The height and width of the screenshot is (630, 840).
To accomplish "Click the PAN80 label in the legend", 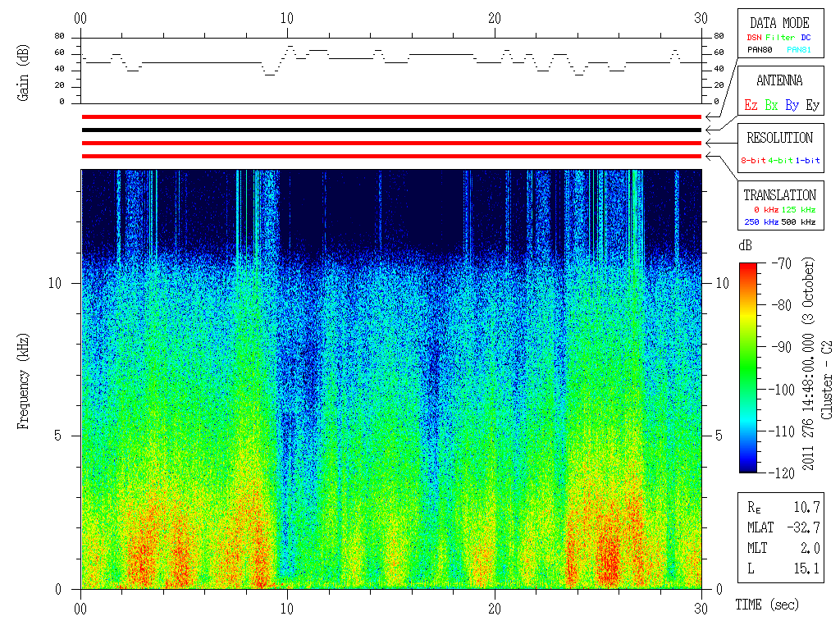I will (x=760, y=50).
